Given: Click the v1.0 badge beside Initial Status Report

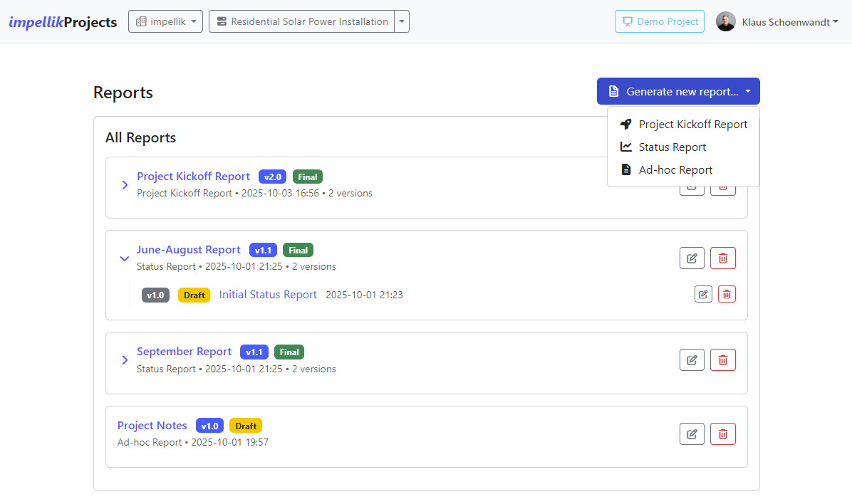Looking at the screenshot, I should [155, 295].
